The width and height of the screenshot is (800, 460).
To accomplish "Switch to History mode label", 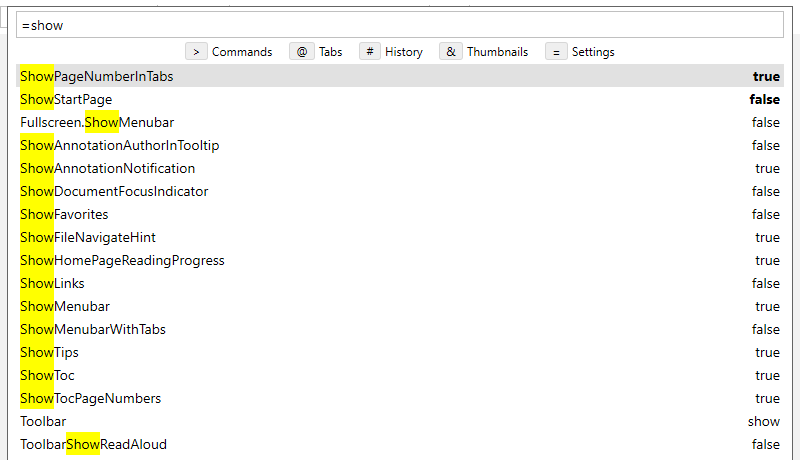I will pos(404,52).
